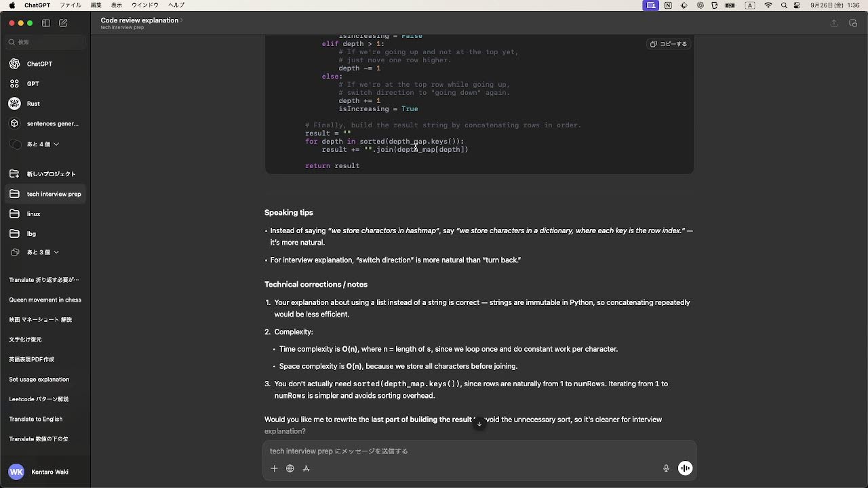Open the ChatGPT menu in menu bar
868x488 pixels.
click(x=37, y=5)
